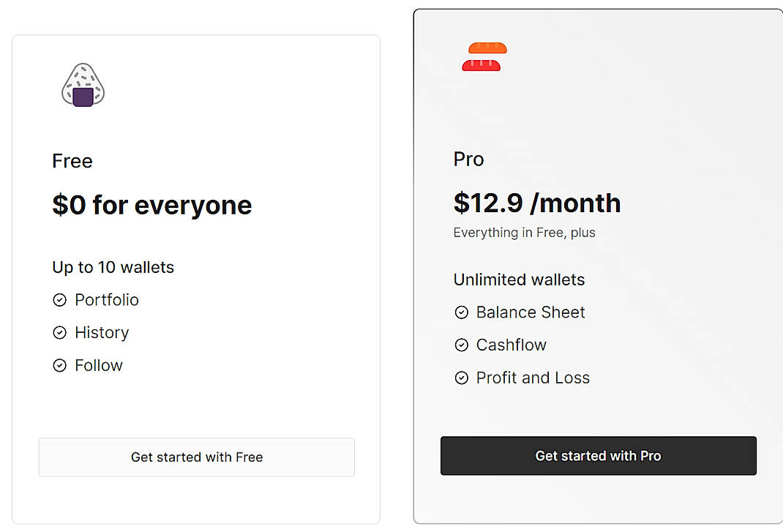Click the $12.9 /month price text

coord(536,203)
